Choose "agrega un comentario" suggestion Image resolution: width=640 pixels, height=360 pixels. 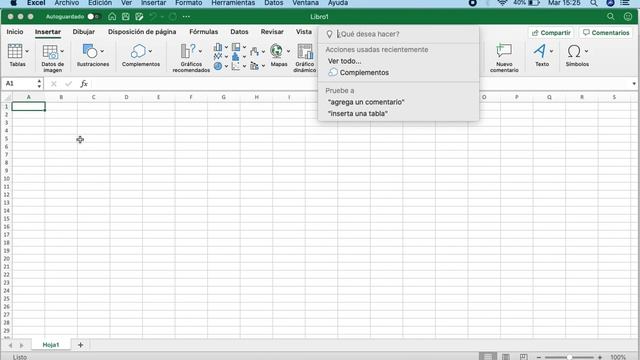pos(366,102)
